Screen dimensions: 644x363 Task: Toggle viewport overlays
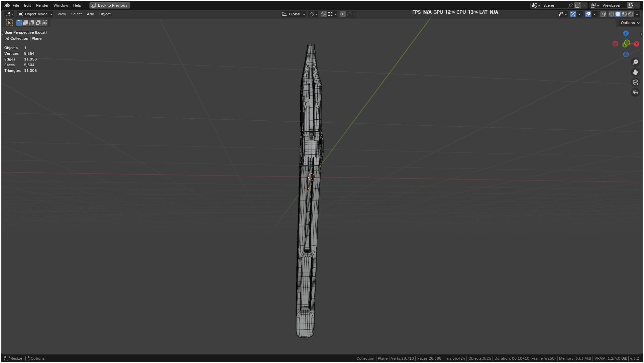(588, 14)
